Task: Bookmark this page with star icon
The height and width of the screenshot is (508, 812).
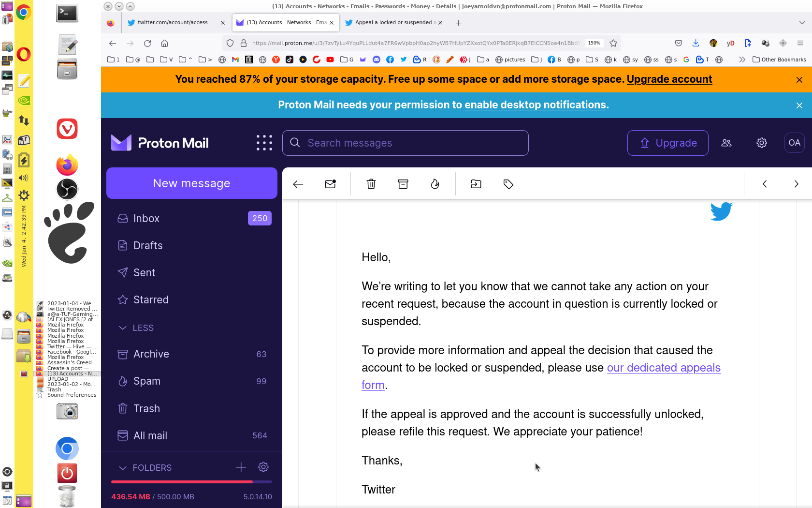Action: (613, 43)
